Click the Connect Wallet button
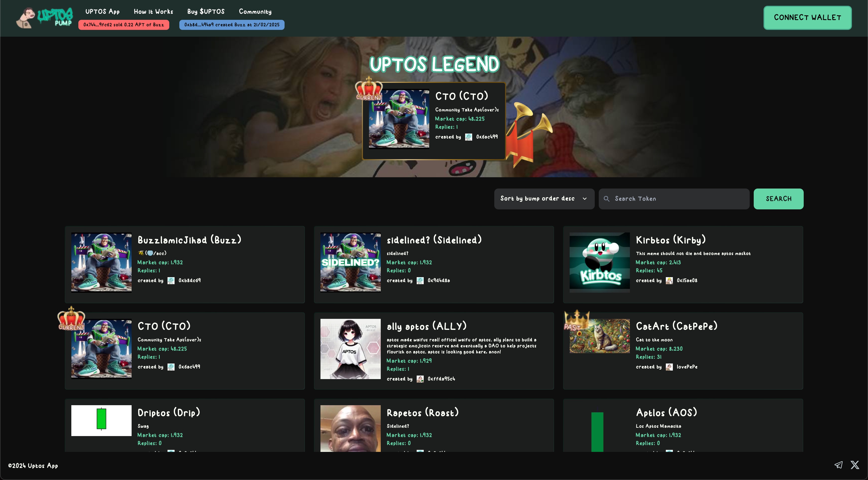 pyautogui.click(x=807, y=18)
